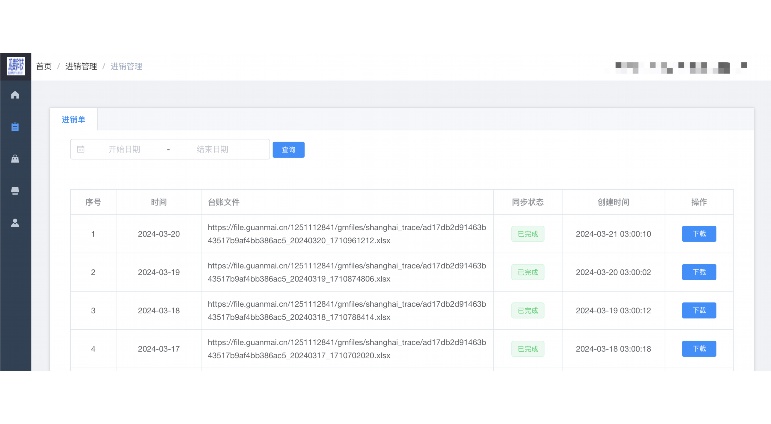Click the 序号 column header
The image size is (771, 424).
(93, 202)
